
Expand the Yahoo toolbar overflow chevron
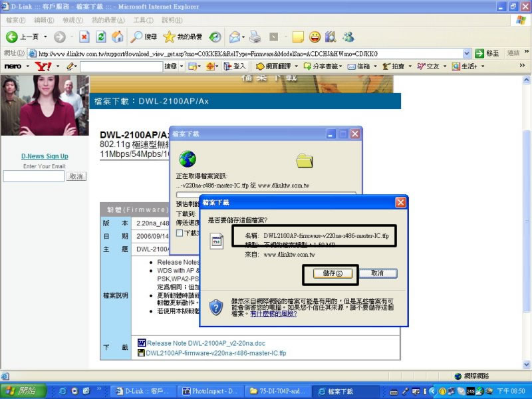point(522,65)
